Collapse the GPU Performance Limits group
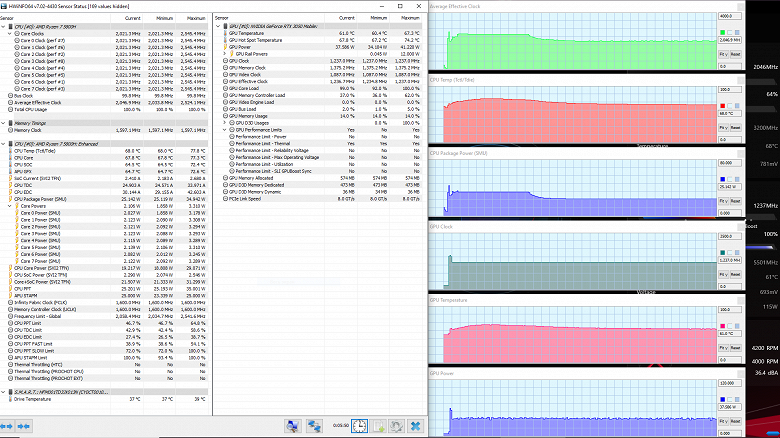This screenshot has width=780, height=438. [226, 129]
